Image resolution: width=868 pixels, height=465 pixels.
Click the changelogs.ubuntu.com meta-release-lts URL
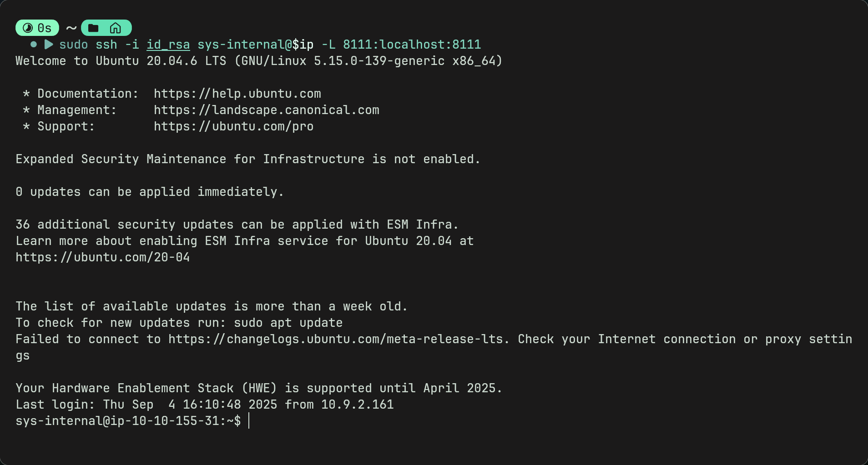pos(337,339)
